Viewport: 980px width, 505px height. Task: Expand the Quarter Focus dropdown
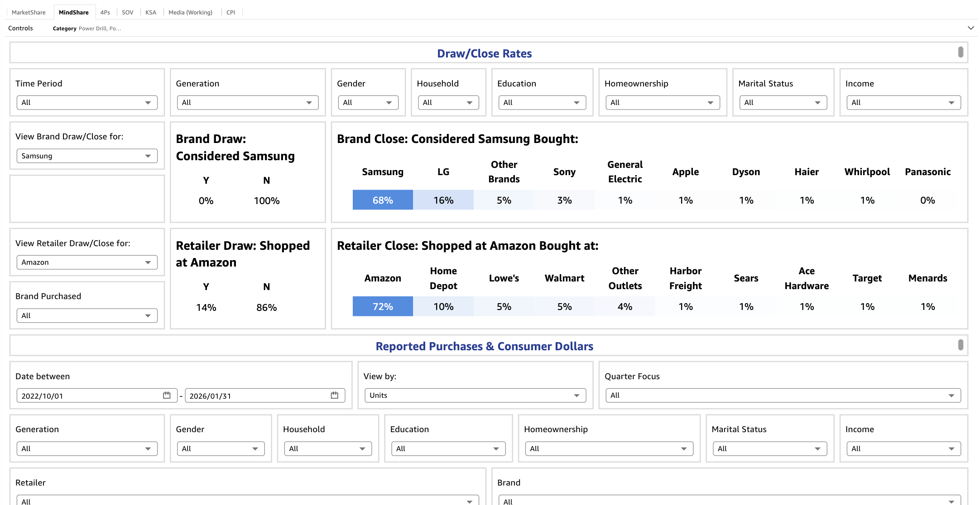point(783,395)
